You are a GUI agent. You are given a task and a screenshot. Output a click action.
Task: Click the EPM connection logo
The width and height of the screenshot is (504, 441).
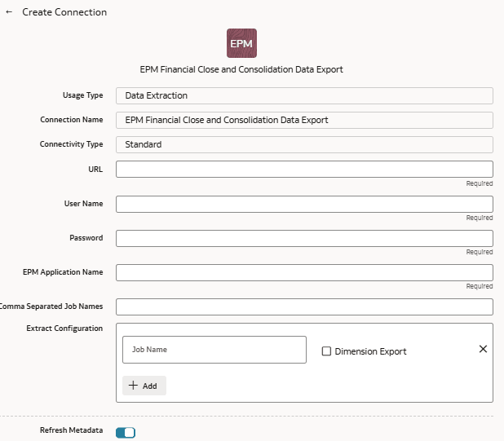click(241, 43)
